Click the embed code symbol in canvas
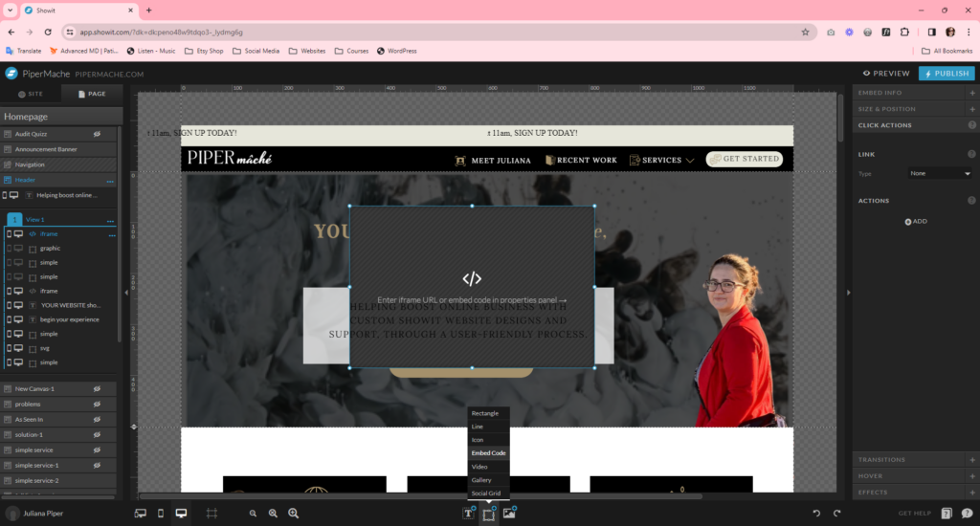Viewport: 980px width, 526px height. click(472, 278)
